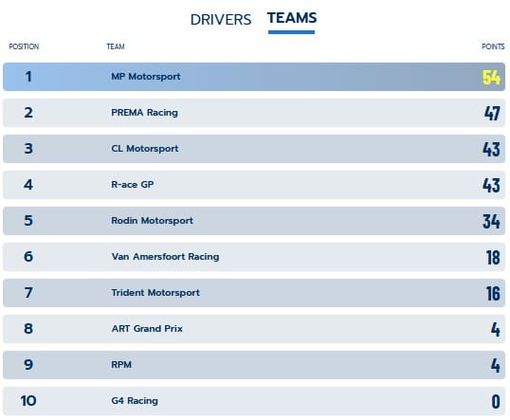This screenshot has width=510, height=420.
Task: Click Rodin Motorsport's 34 points value
Action: click(491, 221)
